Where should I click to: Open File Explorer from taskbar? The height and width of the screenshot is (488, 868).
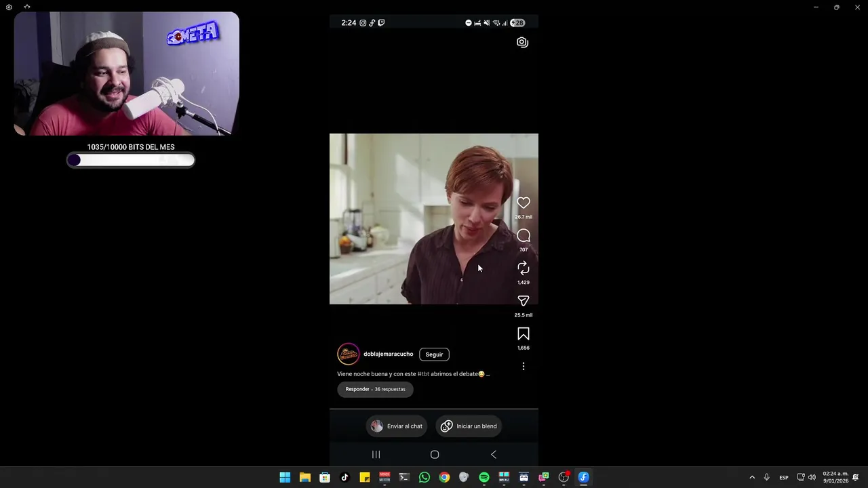[x=305, y=477]
